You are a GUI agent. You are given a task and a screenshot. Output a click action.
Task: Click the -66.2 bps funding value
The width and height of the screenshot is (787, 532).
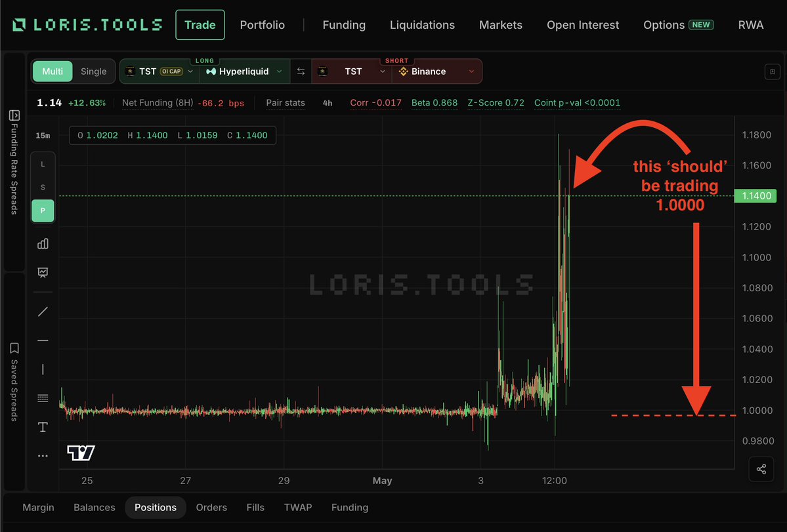(221, 103)
